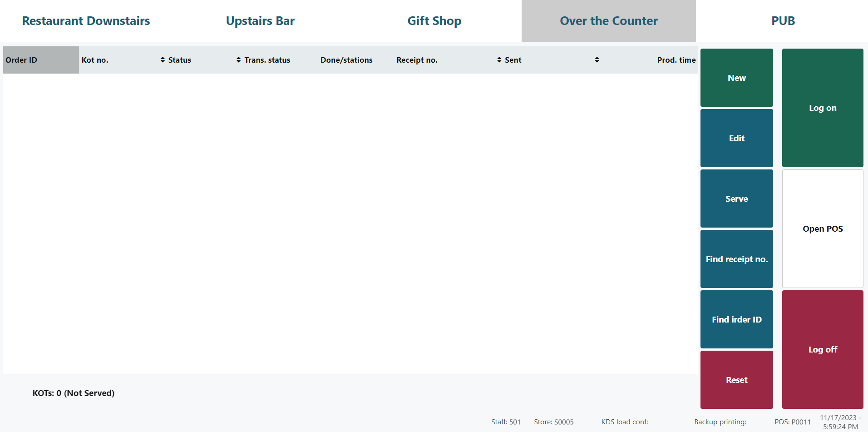Viewport: 868px width, 432px height.
Task: Click the 'Backup printing:' status label
Action: pos(720,422)
